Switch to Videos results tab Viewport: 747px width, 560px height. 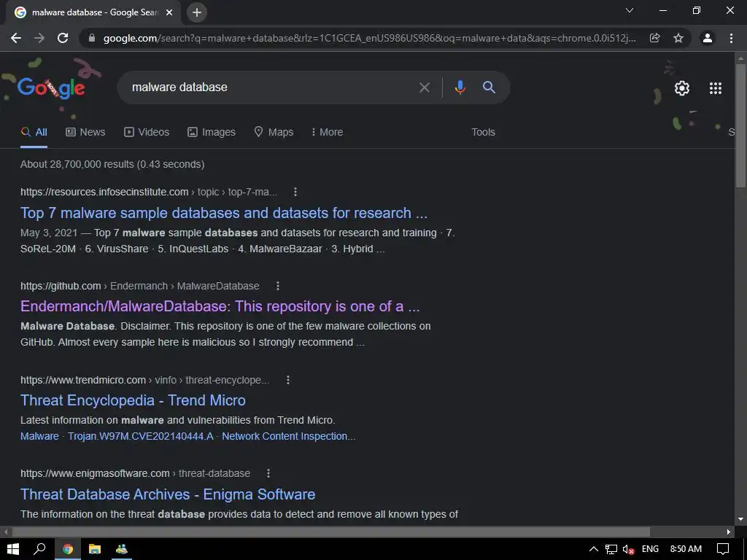coord(147,132)
